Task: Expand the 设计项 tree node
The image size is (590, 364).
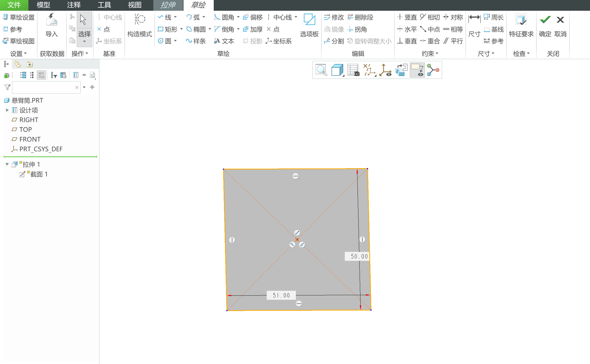Action: point(7,110)
